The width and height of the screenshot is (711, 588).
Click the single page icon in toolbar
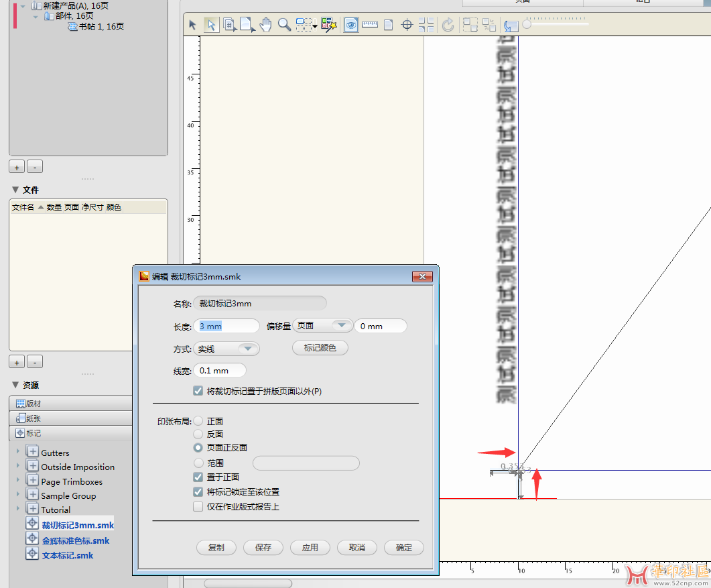coord(389,25)
